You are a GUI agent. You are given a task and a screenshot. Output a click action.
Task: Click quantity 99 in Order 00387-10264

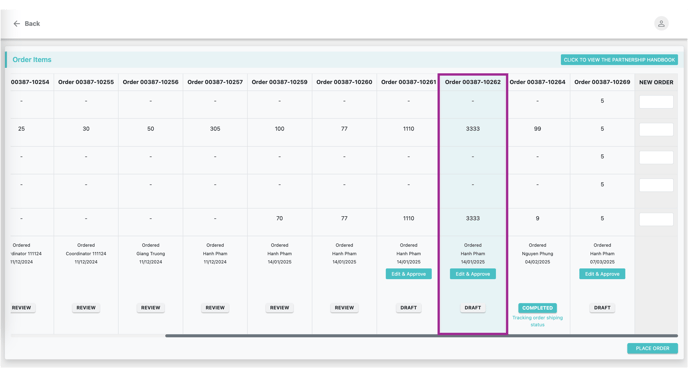point(538,129)
